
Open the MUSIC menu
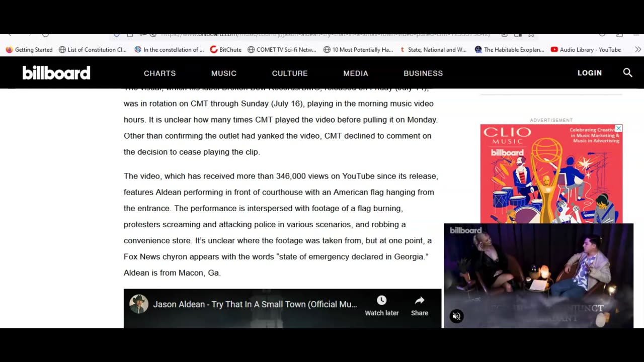(224, 73)
